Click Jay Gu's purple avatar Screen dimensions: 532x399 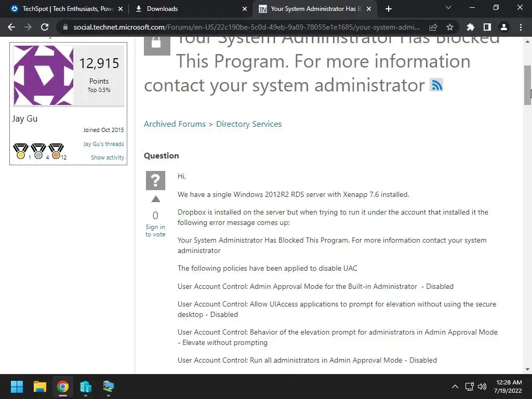[43, 75]
